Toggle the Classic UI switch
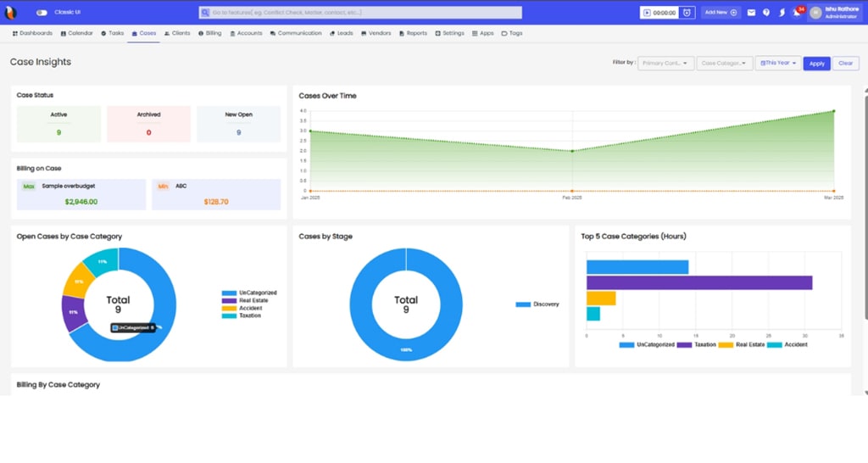868x463 pixels. coord(42,13)
